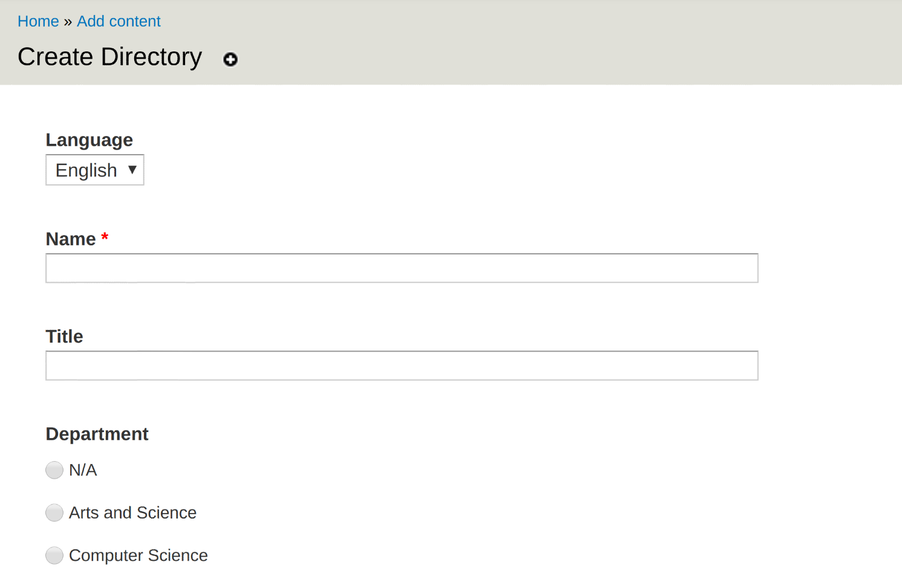Screen dimensions: 902x588
Task: Click the "Arts and Science" option label text
Action: click(133, 512)
